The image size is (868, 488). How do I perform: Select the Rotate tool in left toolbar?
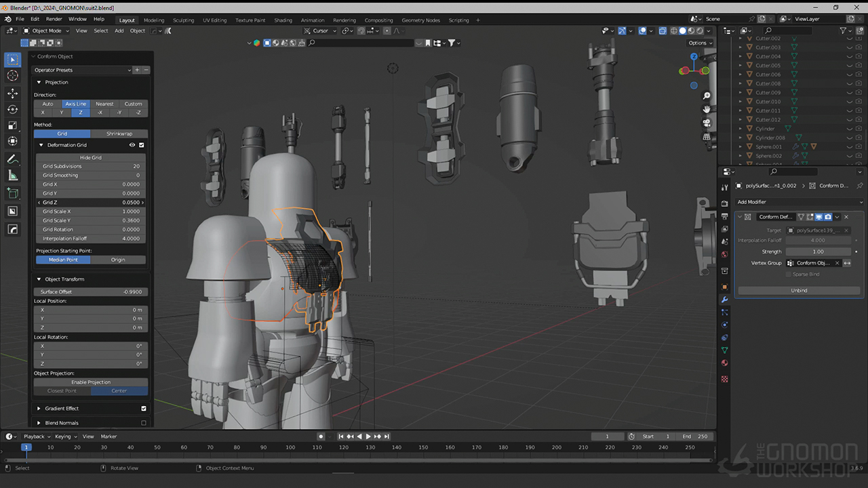point(12,109)
